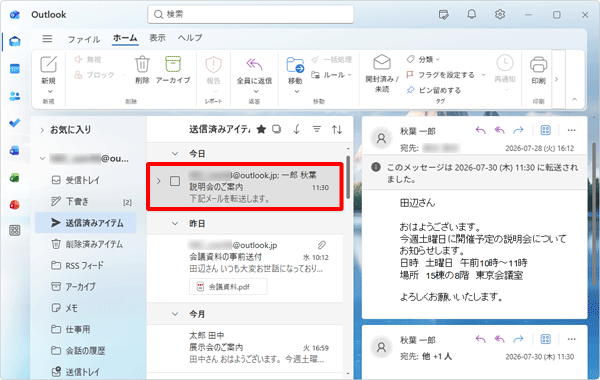Open the 移動 dropdown arrow
The height and width of the screenshot is (380, 600).
point(297,91)
